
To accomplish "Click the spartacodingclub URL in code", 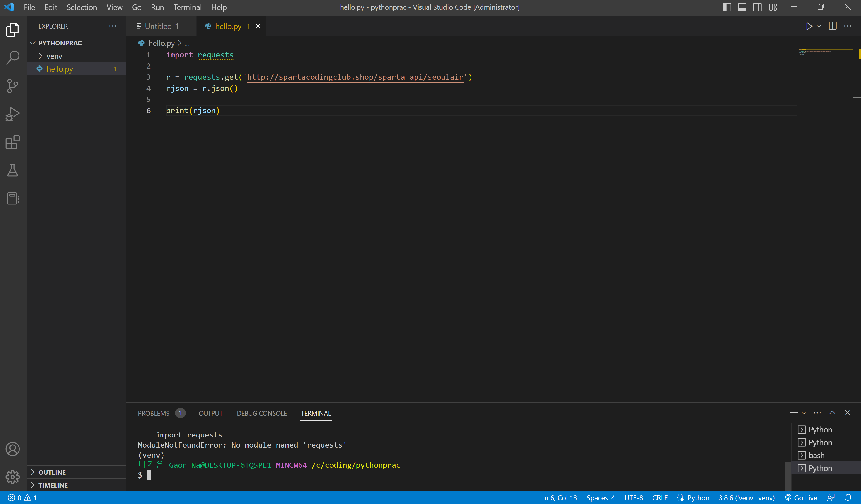I will [355, 77].
